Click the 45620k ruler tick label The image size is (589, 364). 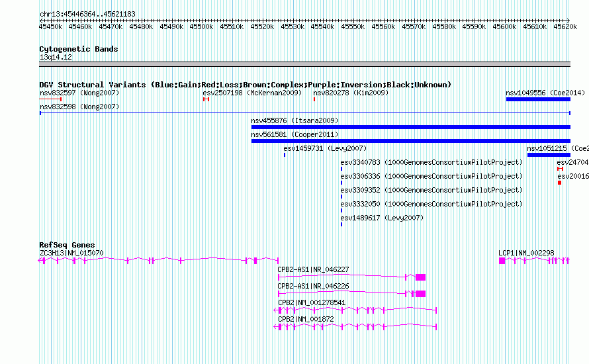click(565, 27)
